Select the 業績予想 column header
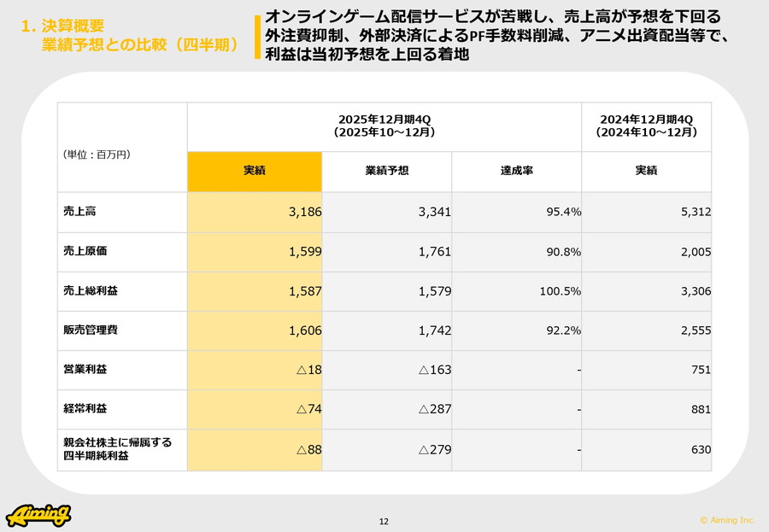This screenshot has height=532, width=769. point(386,171)
